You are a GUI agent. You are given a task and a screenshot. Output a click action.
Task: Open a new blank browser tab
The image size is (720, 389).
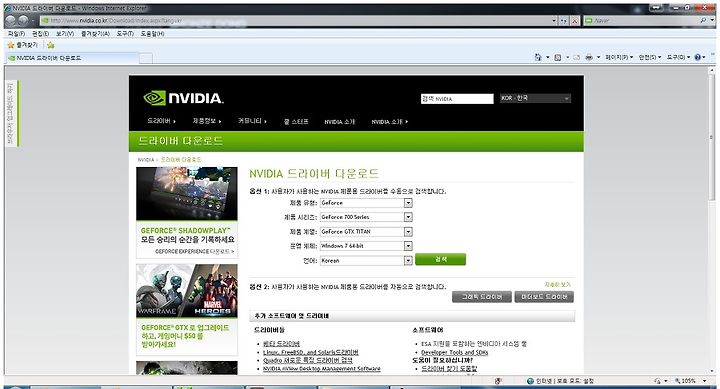tap(146, 58)
